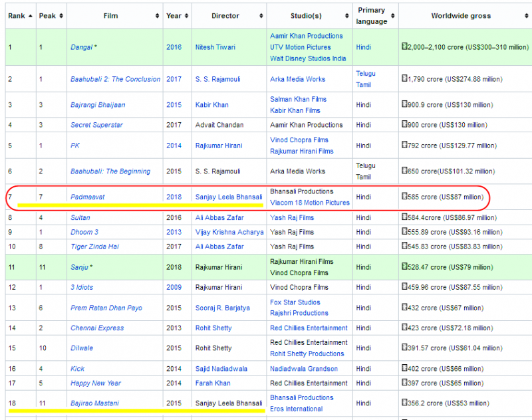Sort table by Film column arrows

(x=157, y=15)
